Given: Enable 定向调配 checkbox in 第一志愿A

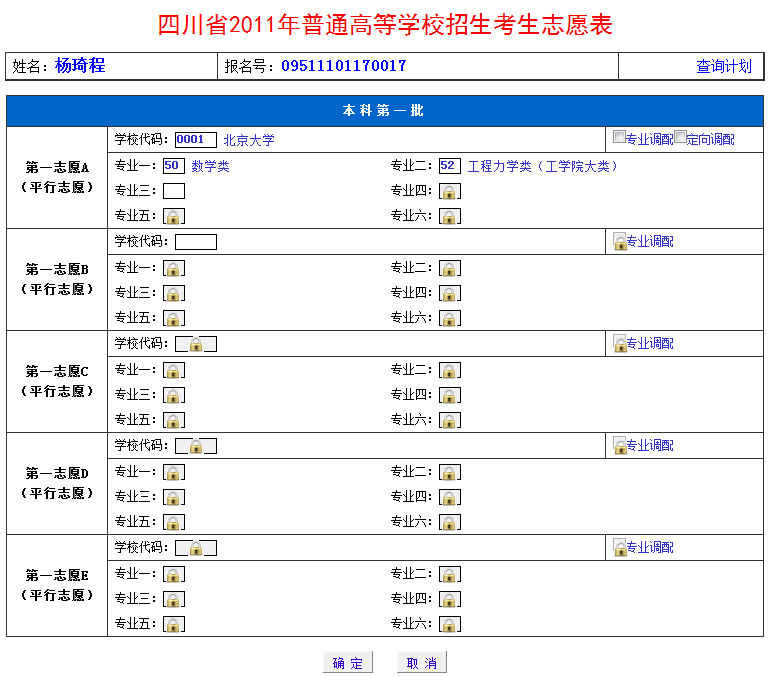Looking at the screenshot, I should (680, 138).
